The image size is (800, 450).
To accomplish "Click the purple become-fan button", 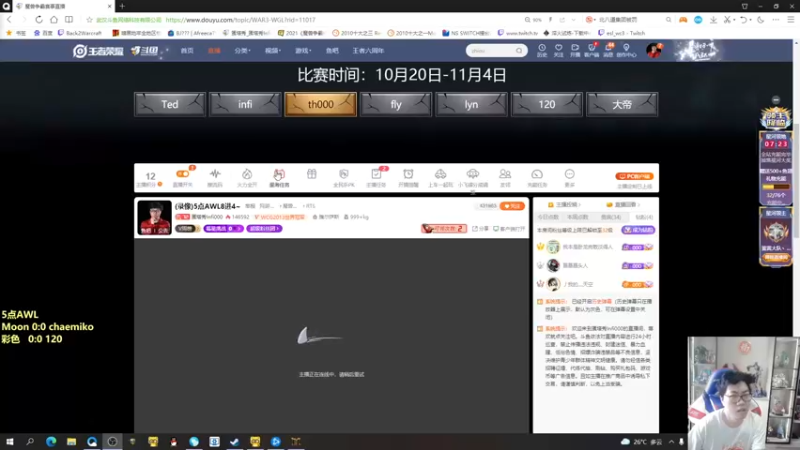I will point(638,230).
